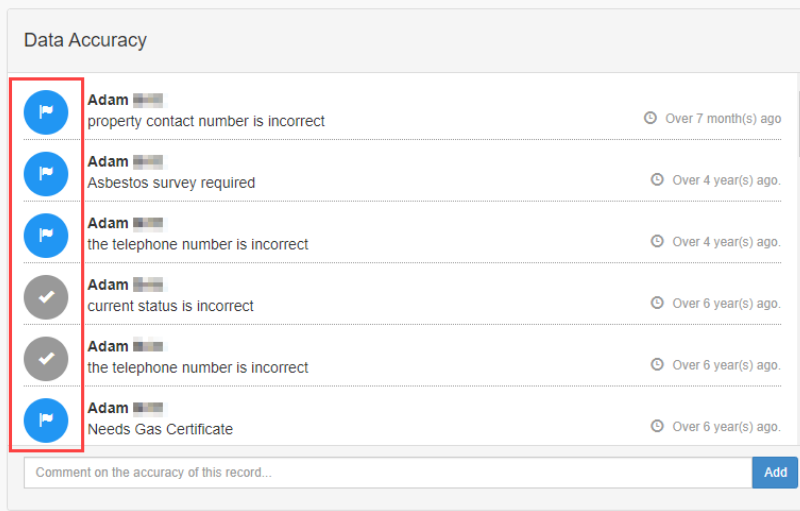800x511 pixels.
Task: Click Adam's name on the Asbestos survey comment
Action: 108,162
